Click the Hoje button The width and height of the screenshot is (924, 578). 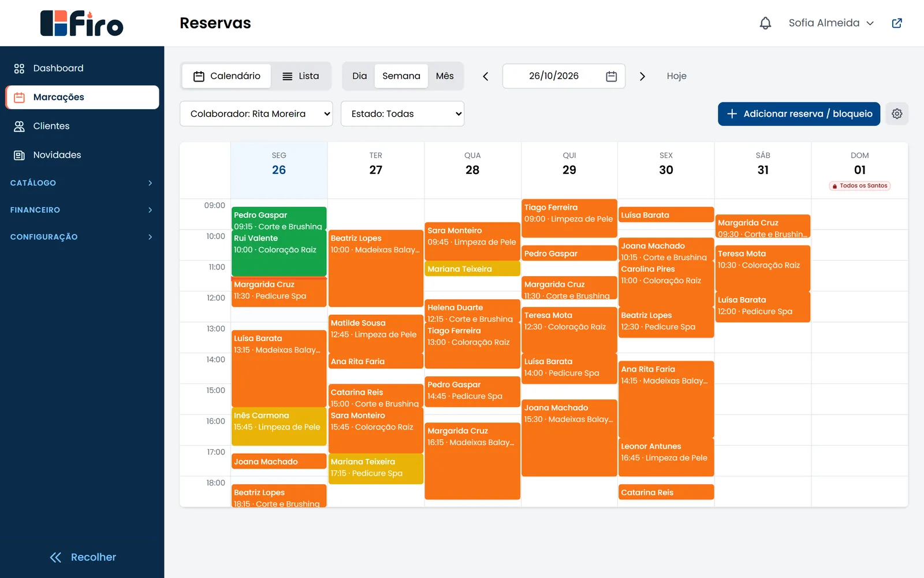(x=677, y=76)
